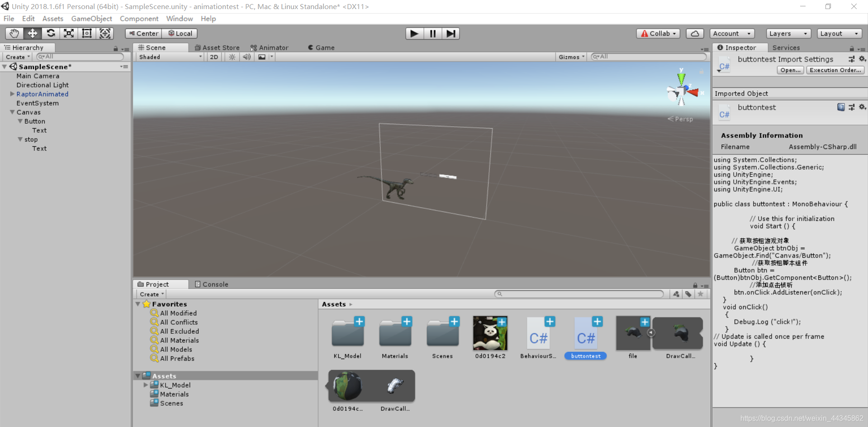Select the buttontest script asset
This screenshot has width=868, height=427.
[x=586, y=334]
